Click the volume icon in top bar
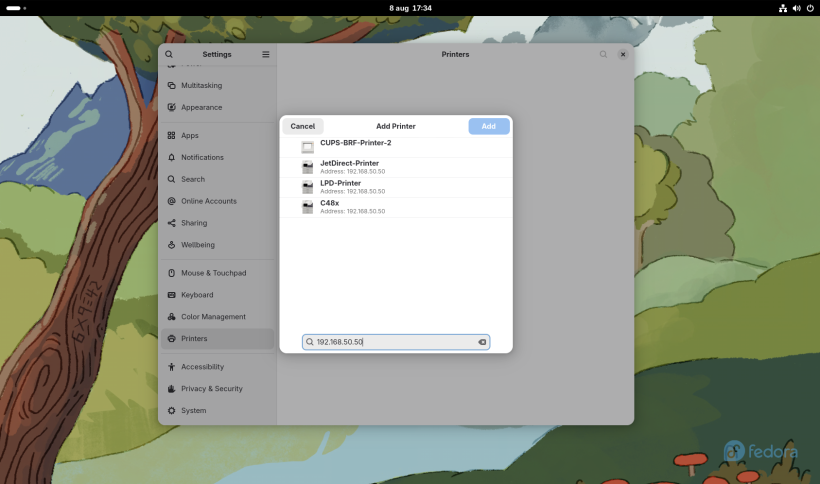Image resolution: width=820 pixels, height=484 pixels. pos(796,8)
